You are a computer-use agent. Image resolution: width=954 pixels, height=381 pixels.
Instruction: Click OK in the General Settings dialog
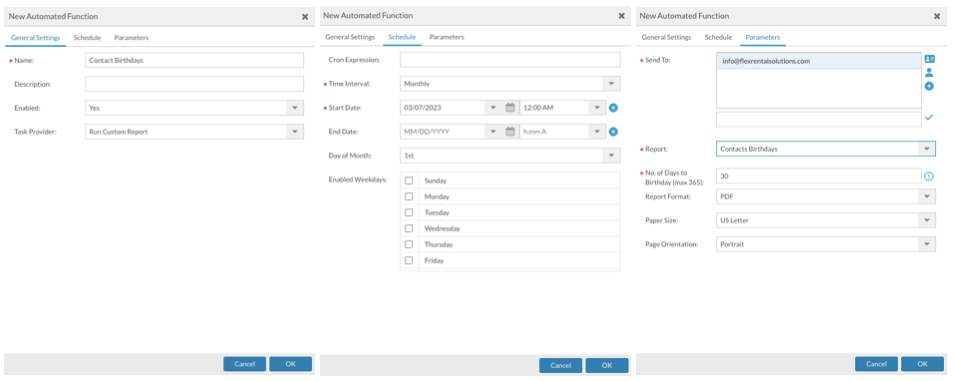(290, 364)
